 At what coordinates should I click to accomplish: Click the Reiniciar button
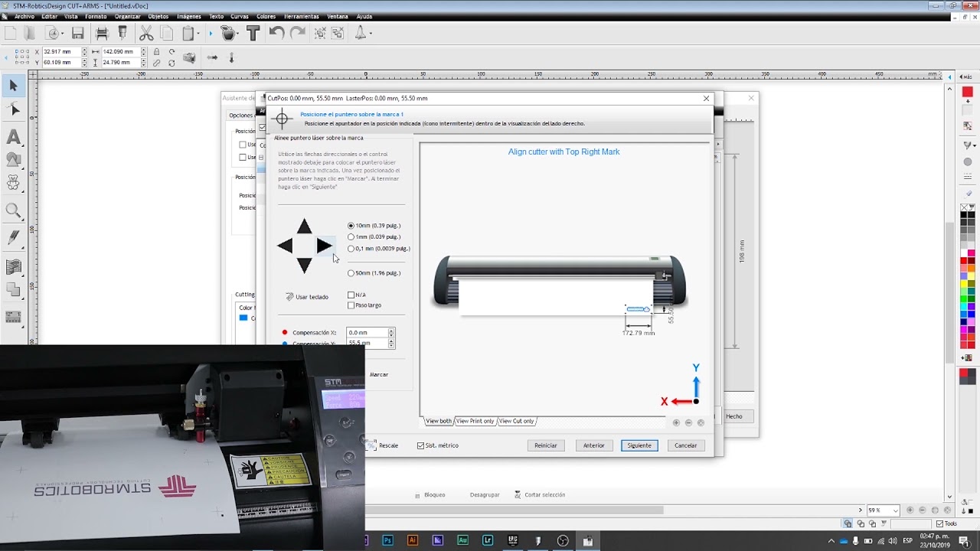[x=546, y=445]
